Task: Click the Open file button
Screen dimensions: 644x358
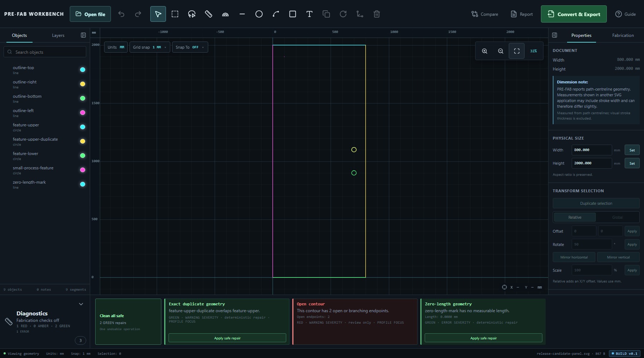Action: [90, 14]
